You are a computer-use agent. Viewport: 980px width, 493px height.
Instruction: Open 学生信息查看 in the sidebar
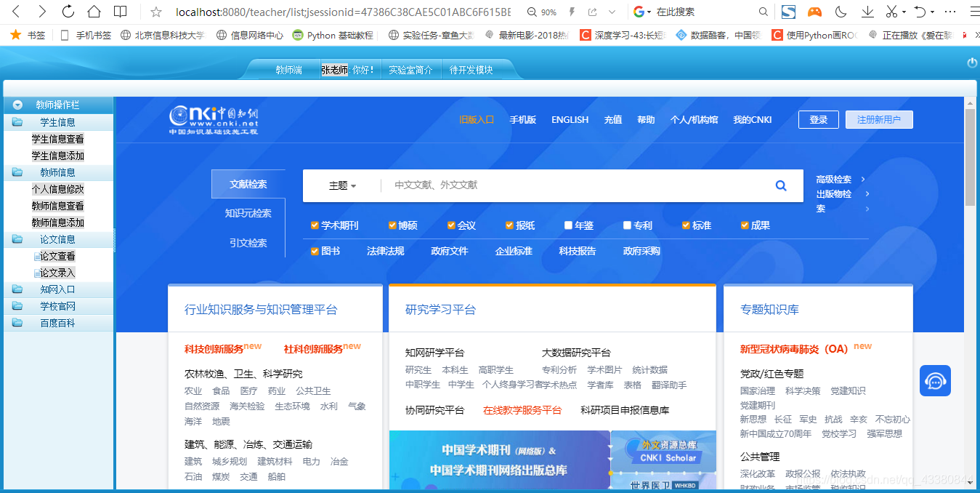(58, 139)
